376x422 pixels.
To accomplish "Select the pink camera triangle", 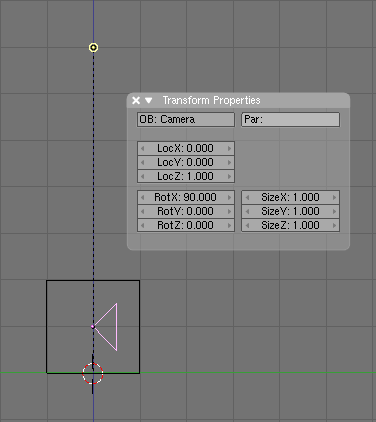I will pos(109,327).
